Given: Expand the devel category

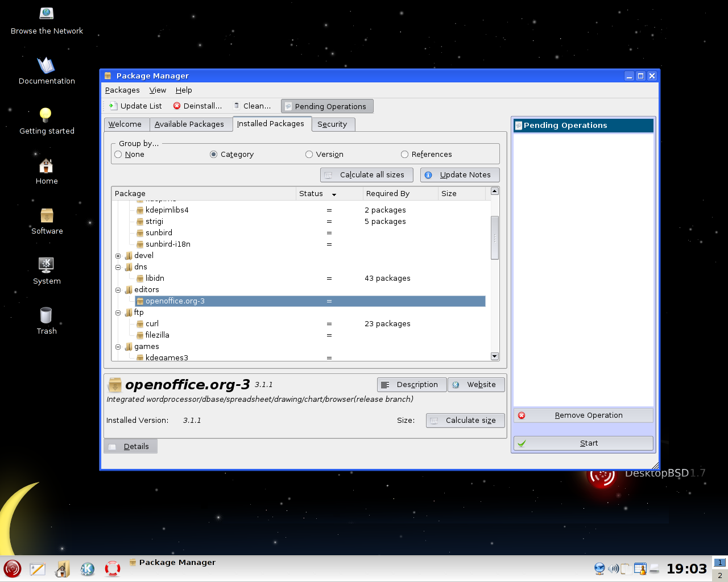Looking at the screenshot, I should pyautogui.click(x=118, y=256).
